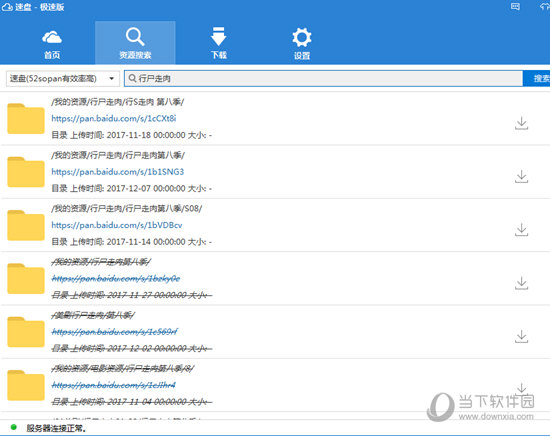Download the struck-through 1c569rf folder
This screenshot has width=550, height=436.
tap(522, 336)
